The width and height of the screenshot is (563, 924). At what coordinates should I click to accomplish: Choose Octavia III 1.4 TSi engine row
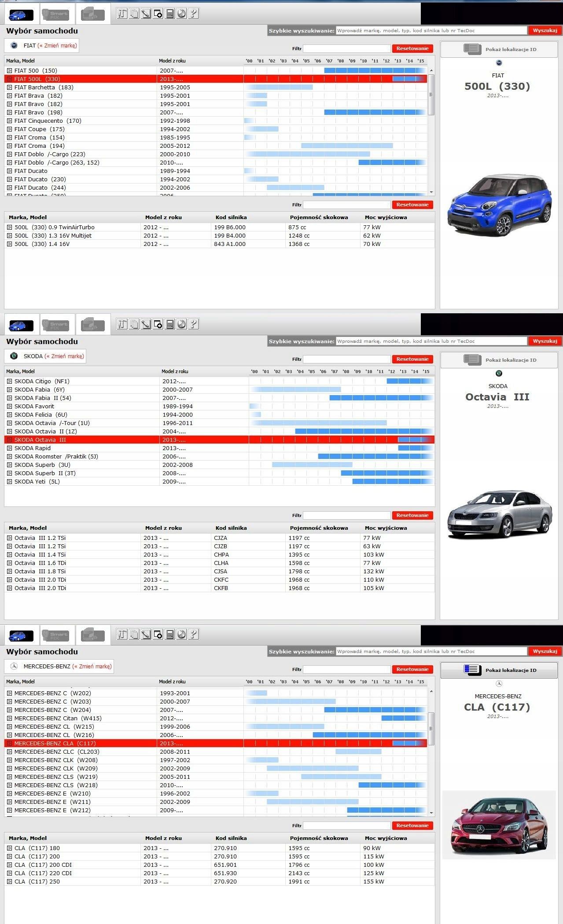point(219,554)
